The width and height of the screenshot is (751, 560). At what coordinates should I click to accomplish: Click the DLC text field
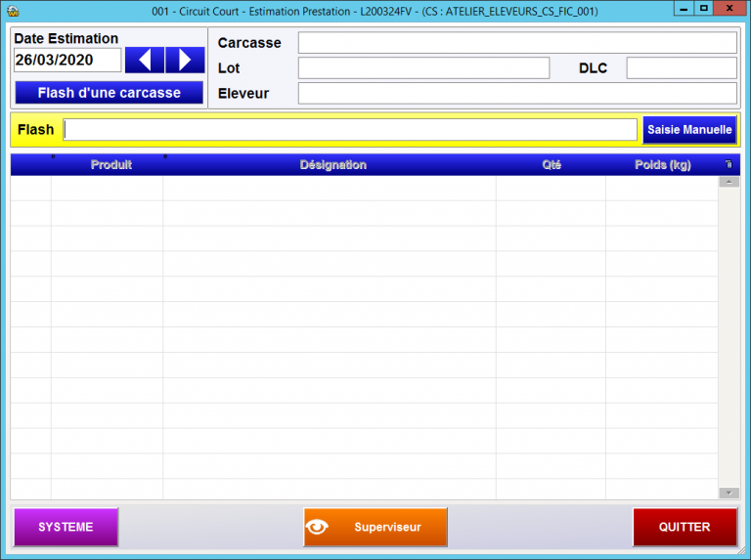coord(681,68)
